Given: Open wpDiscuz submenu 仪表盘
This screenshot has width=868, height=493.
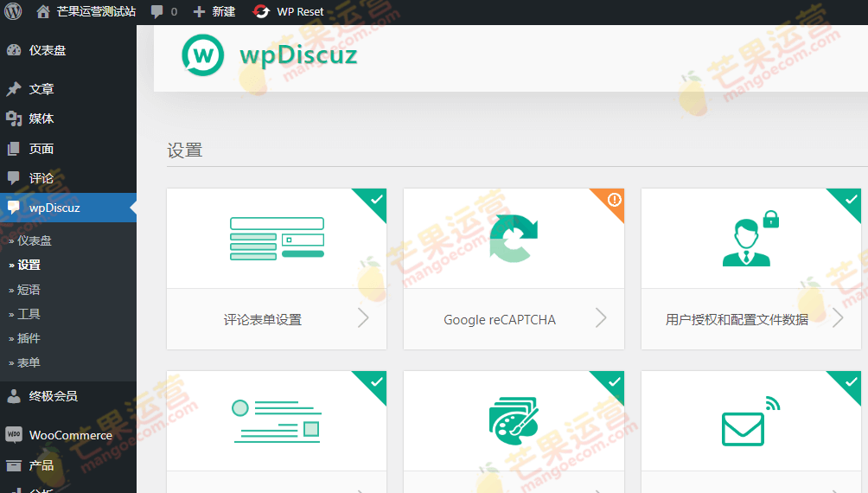Looking at the screenshot, I should click(x=35, y=240).
